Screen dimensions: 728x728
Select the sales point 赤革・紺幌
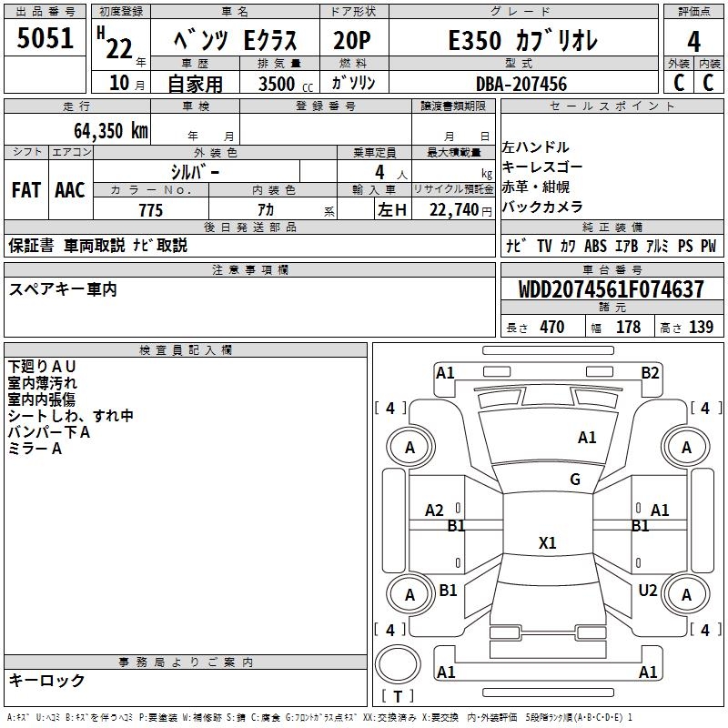click(x=536, y=187)
